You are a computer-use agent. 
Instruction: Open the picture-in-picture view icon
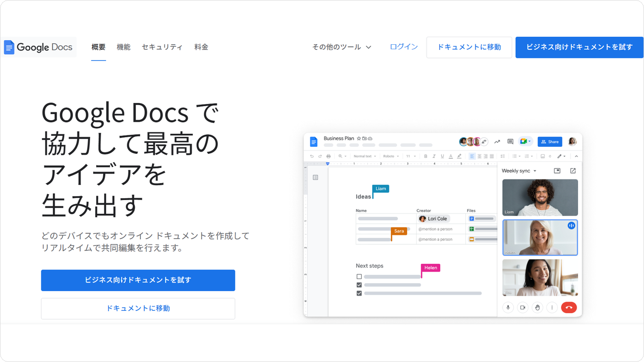click(x=557, y=171)
